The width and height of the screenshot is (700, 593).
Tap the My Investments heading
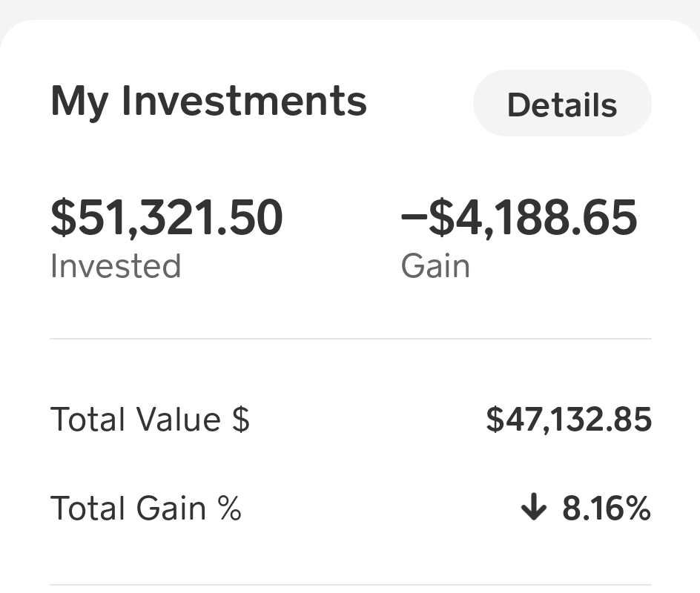click(x=208, y=100)
